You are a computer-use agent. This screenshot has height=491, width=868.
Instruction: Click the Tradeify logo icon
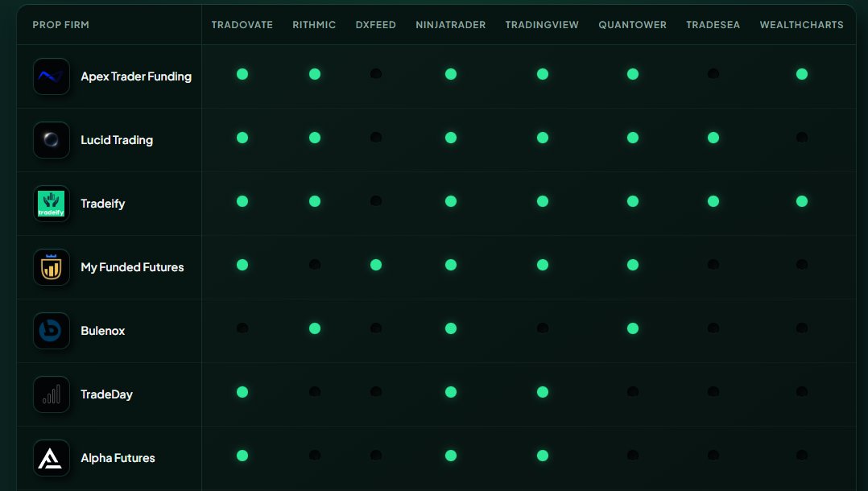pos(52,204)
